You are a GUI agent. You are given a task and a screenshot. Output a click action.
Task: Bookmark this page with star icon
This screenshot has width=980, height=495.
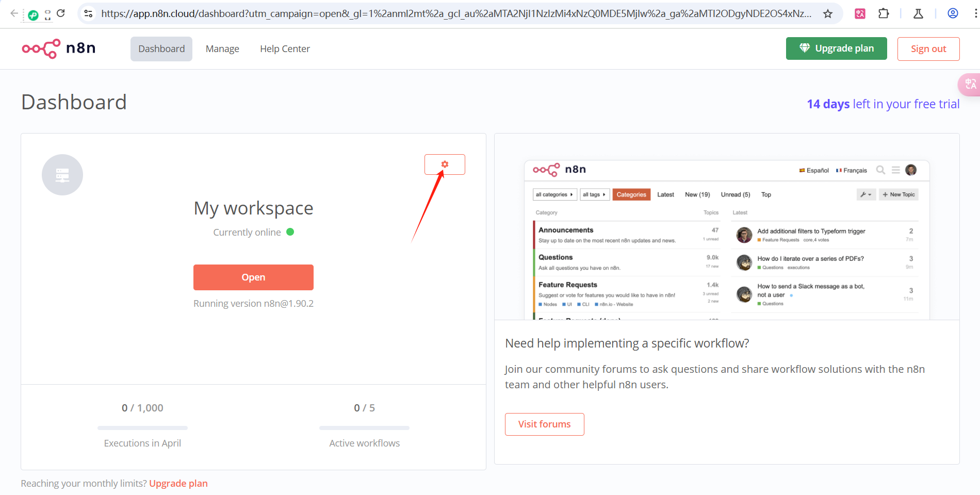[828, 13]
